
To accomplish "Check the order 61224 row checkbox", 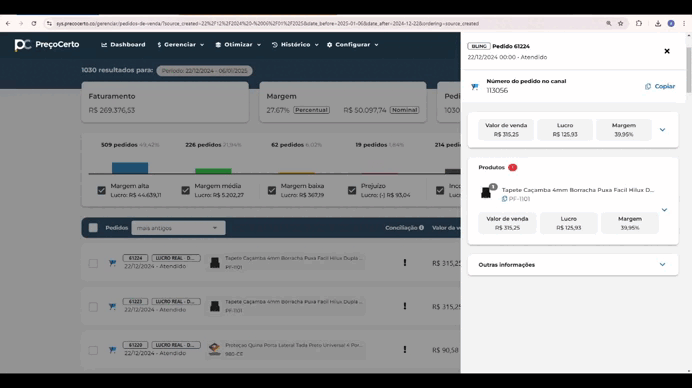I will [93, 263].
